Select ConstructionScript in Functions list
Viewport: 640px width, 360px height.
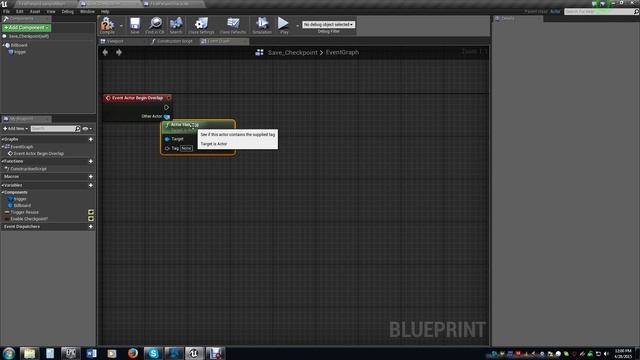(x=28, y=169)
